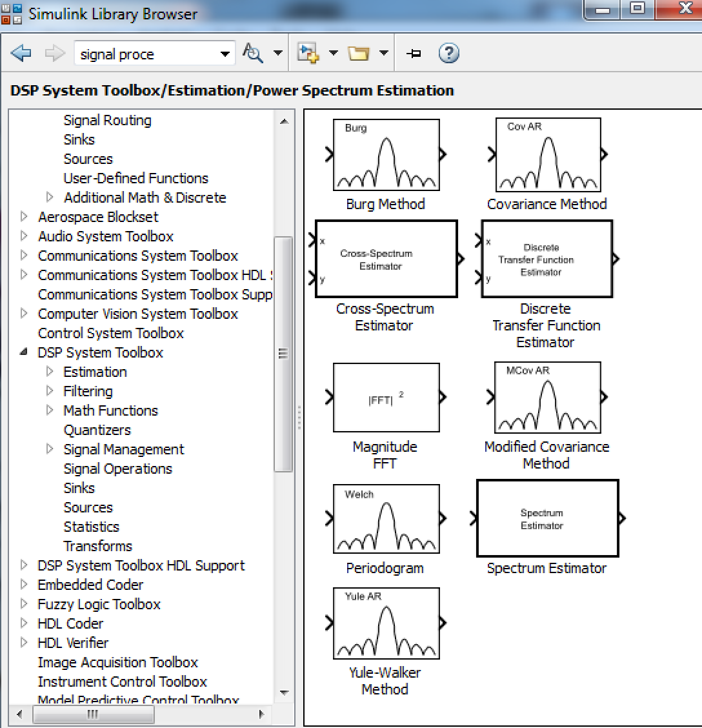This screenshot has height=728, width=702.
Task: Select DSP System Toolbox HDL Support
Action: [x=141, y=565]
